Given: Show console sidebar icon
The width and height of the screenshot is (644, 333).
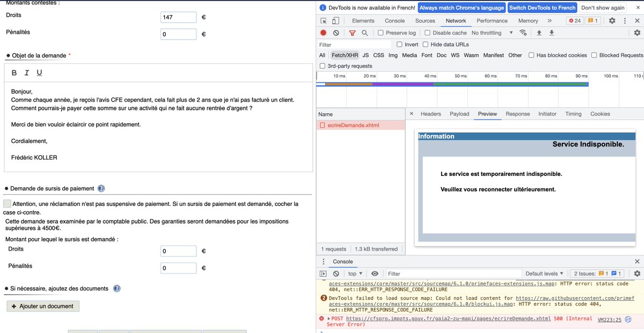Looking at the screenshot, I should coord(323,273).
